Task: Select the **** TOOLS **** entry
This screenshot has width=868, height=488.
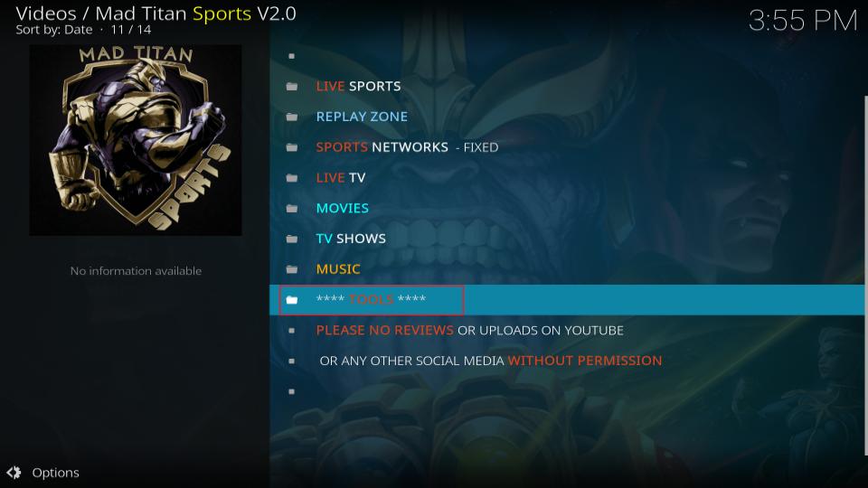Action: coord(566,300)
